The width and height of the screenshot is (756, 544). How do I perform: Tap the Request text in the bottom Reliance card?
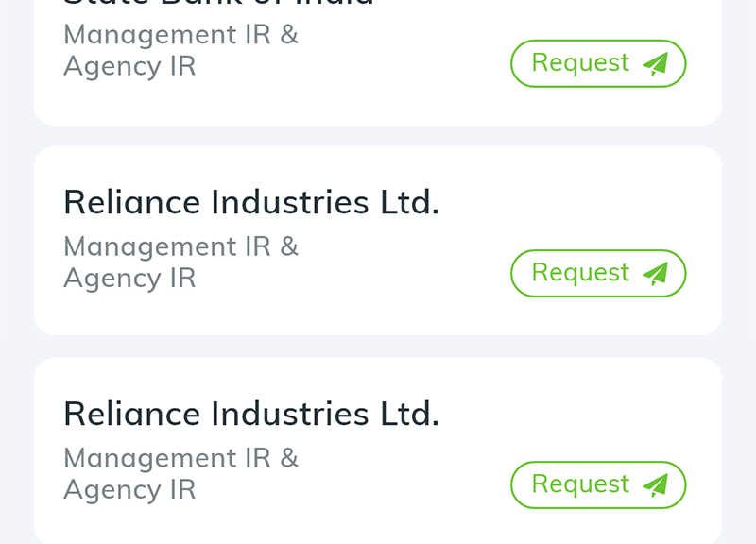[x=580, y=484]
